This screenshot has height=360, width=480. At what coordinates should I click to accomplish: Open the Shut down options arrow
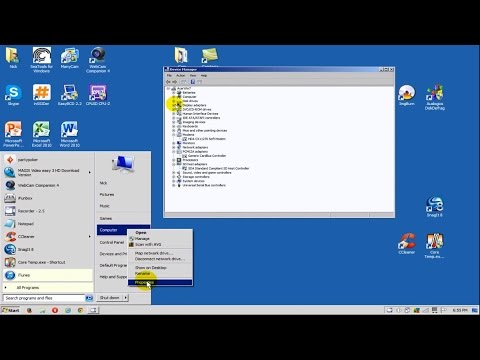coord(126,298)
